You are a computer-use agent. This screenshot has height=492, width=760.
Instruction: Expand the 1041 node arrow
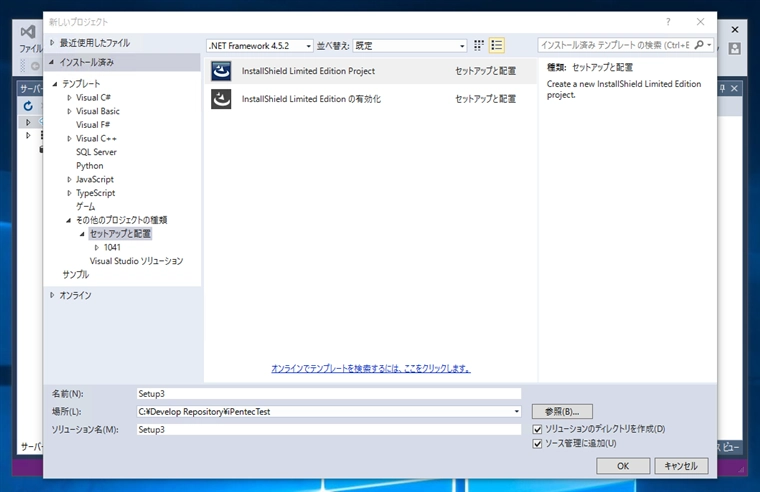point(96,247)
